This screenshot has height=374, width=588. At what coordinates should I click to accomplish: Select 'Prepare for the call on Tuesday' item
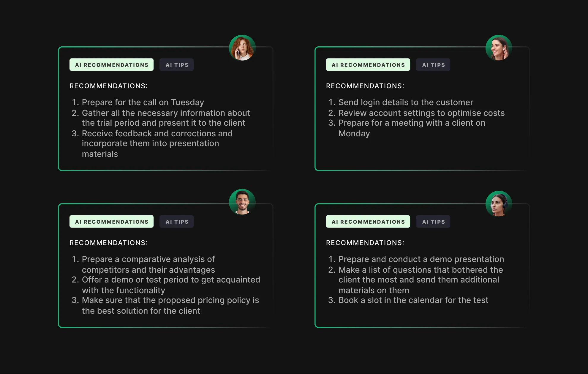point(143,102)
